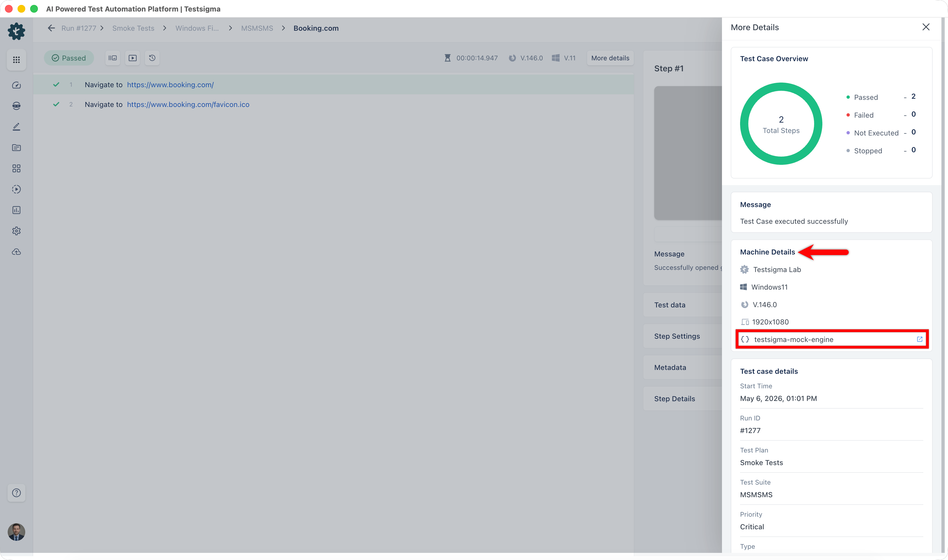Screen dimensions: 948x560
Task: Click the screen resolution icon beside 1920x1080
Action: point(744,322)
